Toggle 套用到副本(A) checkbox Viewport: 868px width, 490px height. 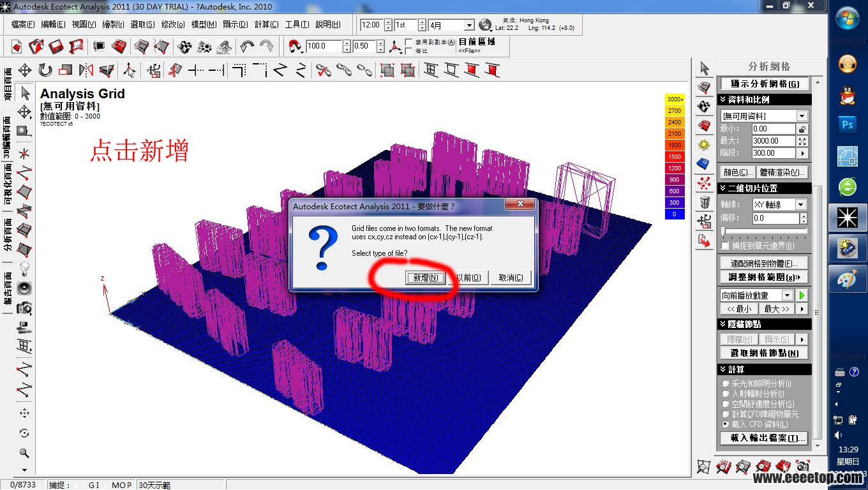pyautogui.click(x=408, y=42)
